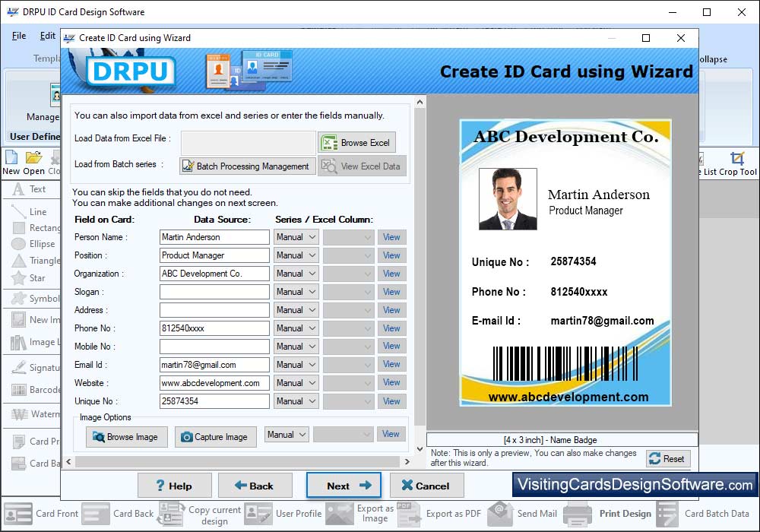Click the Cancel button

coord(426,486)
